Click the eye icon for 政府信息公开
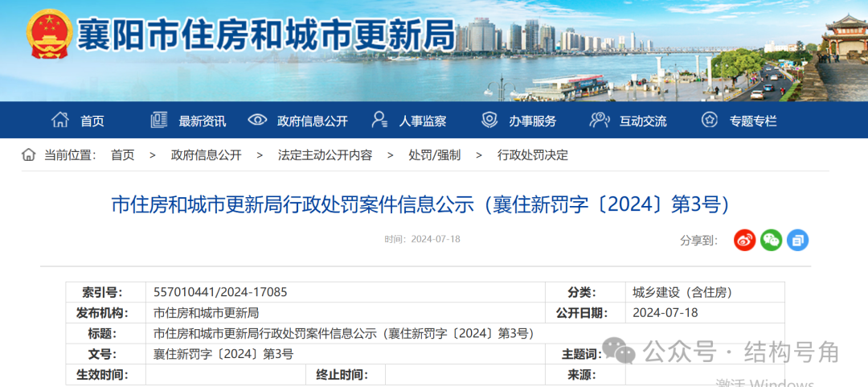868x387 pixels. point(257,121)
